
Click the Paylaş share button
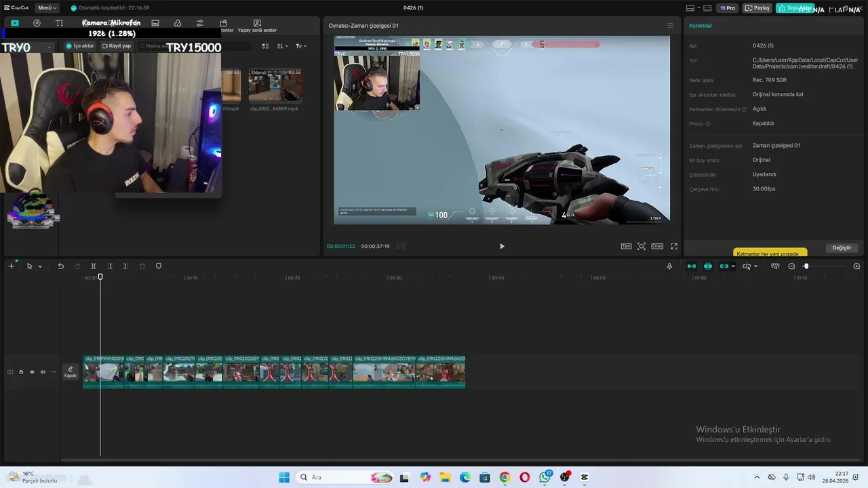coord(758,8)
